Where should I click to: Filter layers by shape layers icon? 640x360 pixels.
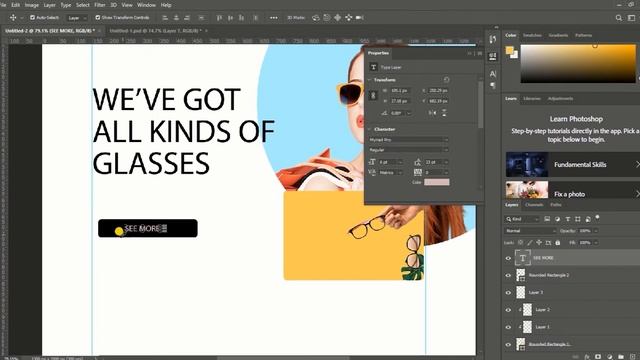coord(578,219)
